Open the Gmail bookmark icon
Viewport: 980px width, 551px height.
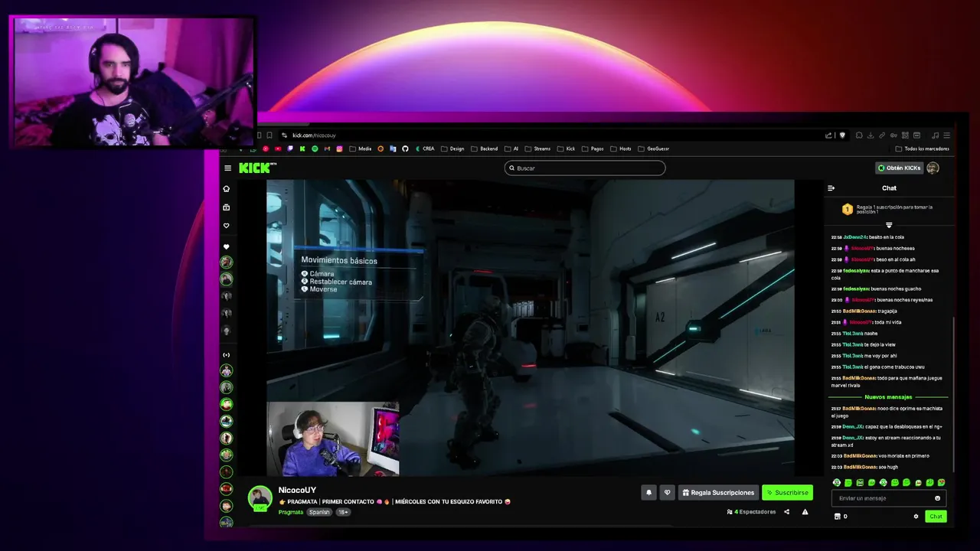pyautogui.click(x=327, y=148)
